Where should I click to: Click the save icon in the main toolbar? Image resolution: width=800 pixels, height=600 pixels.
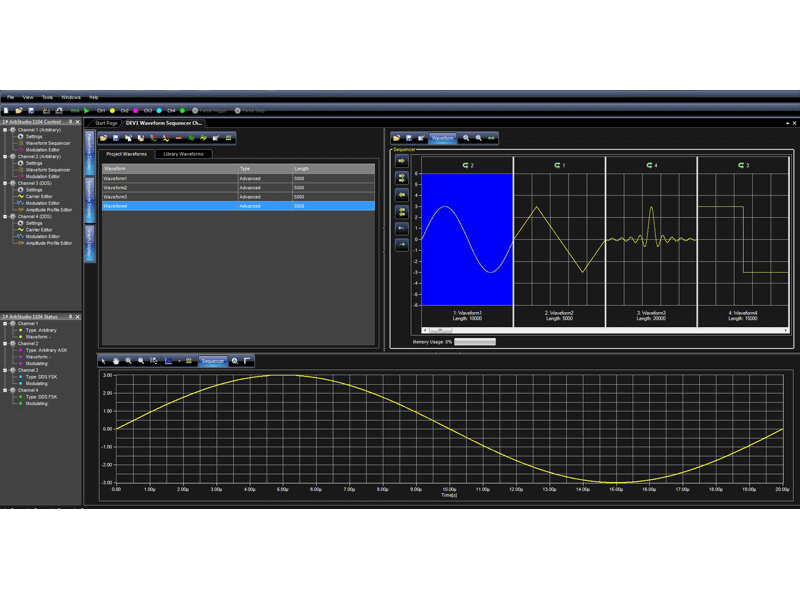pos(31,110)
